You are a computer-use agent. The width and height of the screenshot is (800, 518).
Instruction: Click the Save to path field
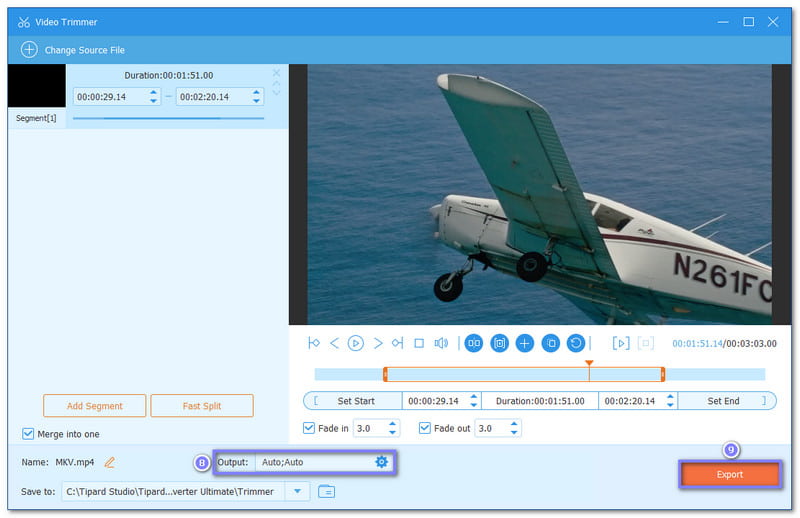(x=173, y=491)
